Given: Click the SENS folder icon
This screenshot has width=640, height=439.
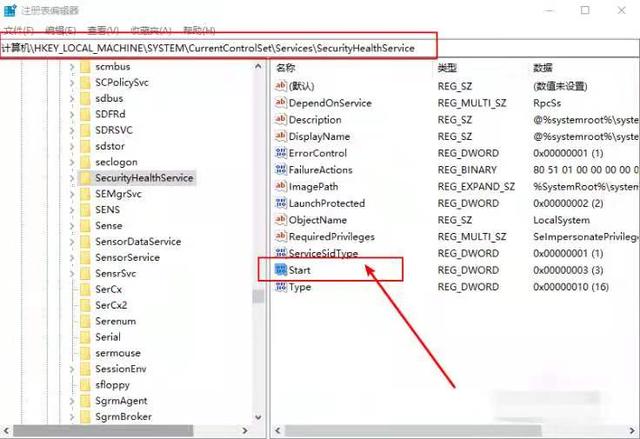Looking at the screenshot, I should [x=85, y=210].
